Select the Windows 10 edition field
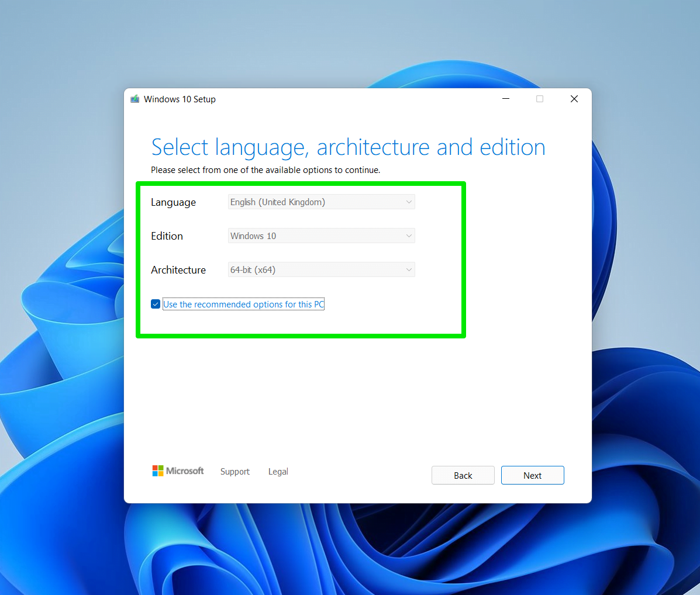The height and width of the screenshot is (595, 700). (316, 236)
